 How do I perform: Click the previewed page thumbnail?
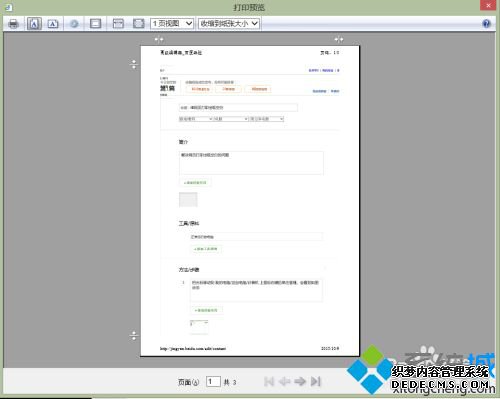click(x=250, y=201)
